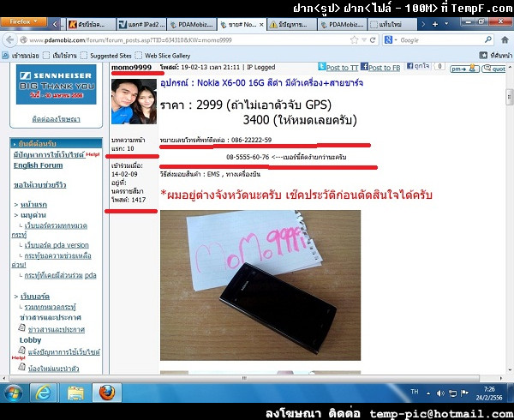The image size is (514, 420).
Task: Open the เริ่มใช้งาน bookmark
Action: click(x=60, y=56)
